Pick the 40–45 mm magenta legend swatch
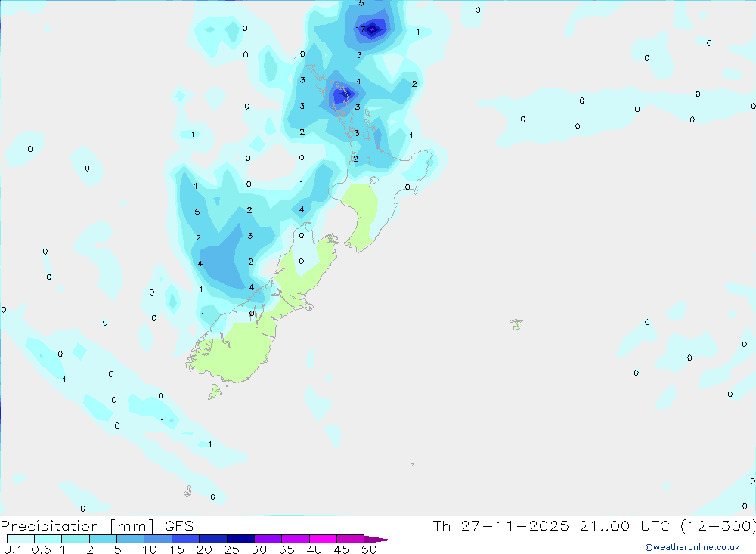Image resolution: width=756 pixels, height=554 pixels. click(x=323, y=539)
